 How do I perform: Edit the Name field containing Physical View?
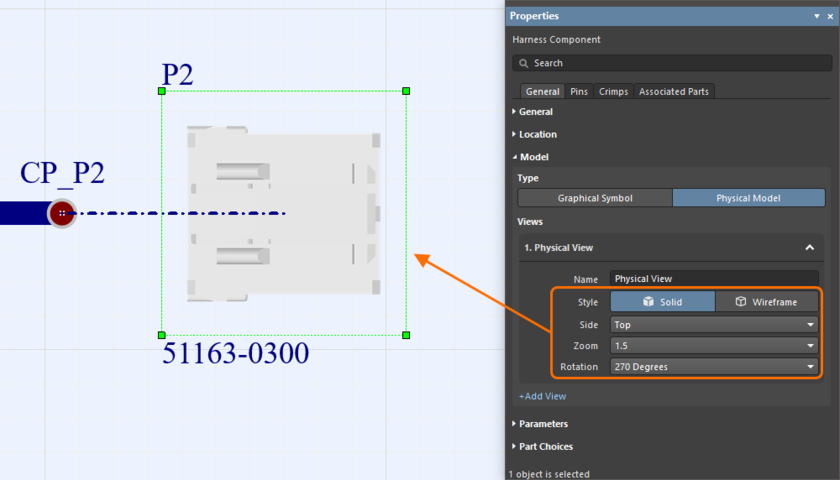(714, 279)
